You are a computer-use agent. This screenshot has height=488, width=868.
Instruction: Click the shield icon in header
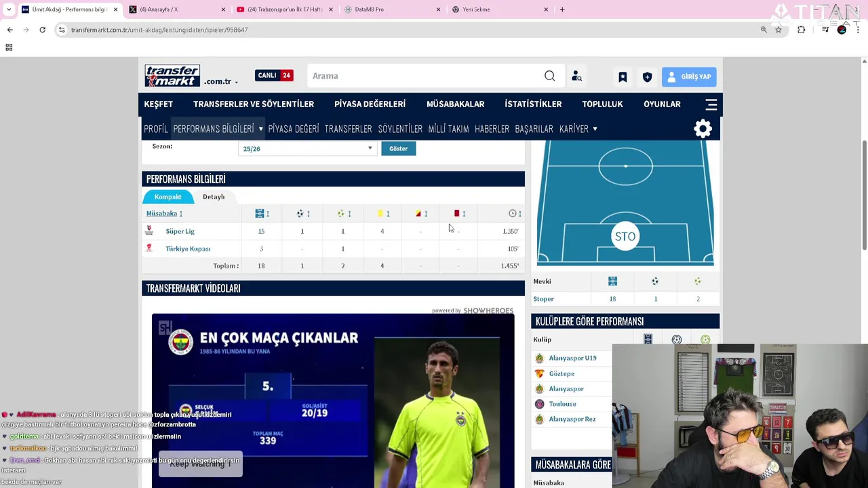[647, 77]
